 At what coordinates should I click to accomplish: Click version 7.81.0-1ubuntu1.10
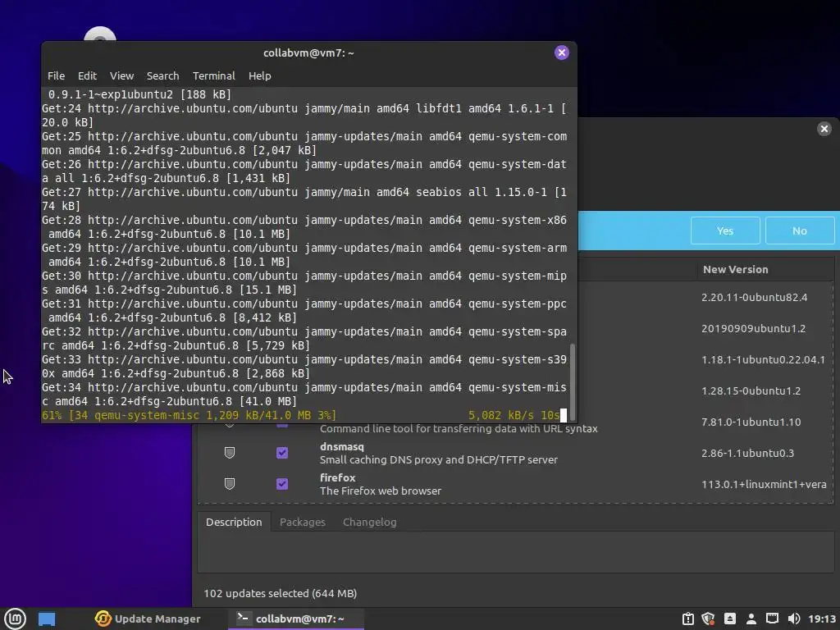(x=751, y=422)
